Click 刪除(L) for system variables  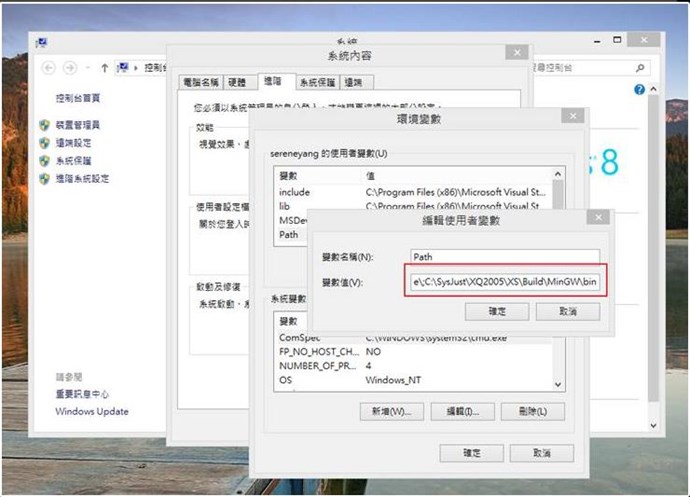(x=533, y=412)
